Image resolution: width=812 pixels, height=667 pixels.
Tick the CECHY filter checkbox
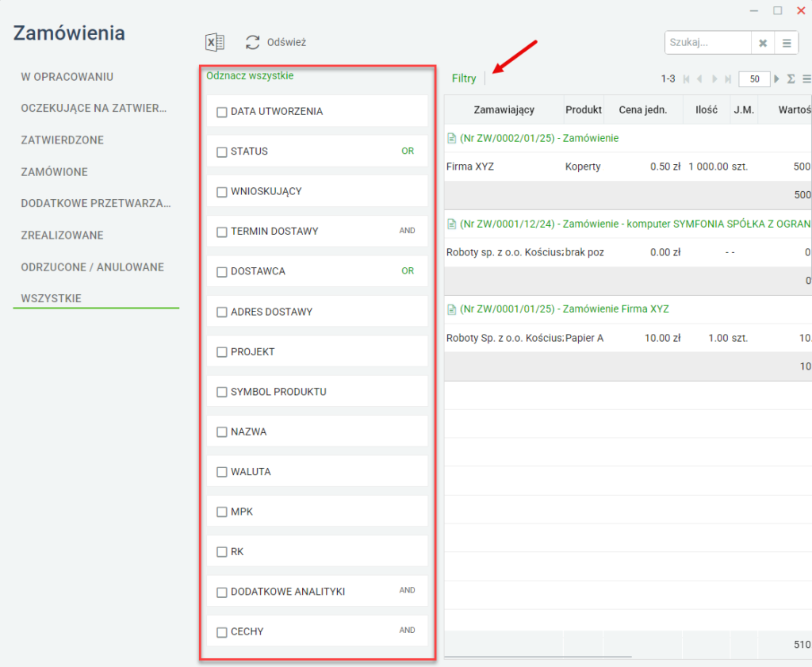(x=222, y=632)
